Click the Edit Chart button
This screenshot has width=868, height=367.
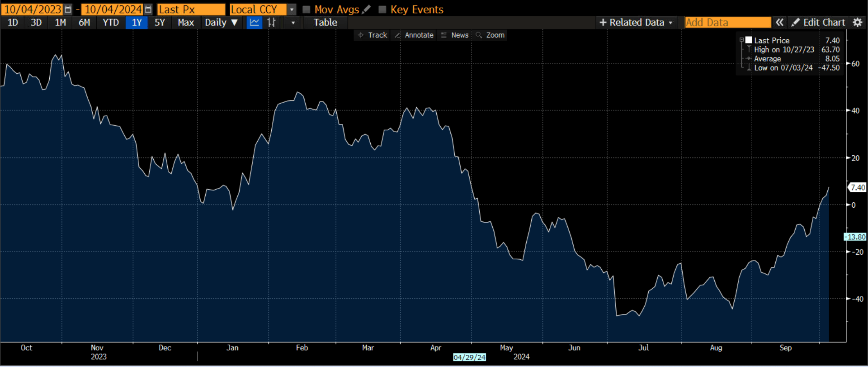pyautogui.click(x=818, y=23)
